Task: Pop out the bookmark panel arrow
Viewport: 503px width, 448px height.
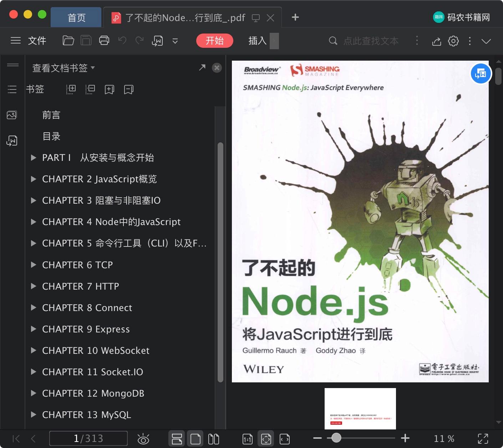Action: pos(202,67)
